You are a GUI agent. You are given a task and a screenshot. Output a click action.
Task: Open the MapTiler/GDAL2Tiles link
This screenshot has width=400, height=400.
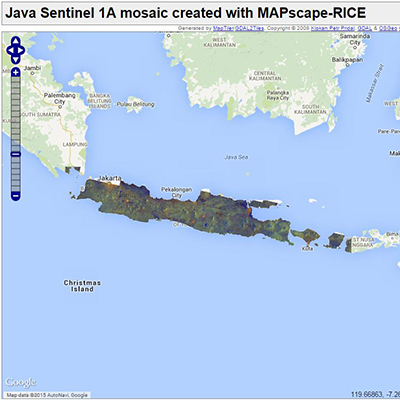click(238, 28)
